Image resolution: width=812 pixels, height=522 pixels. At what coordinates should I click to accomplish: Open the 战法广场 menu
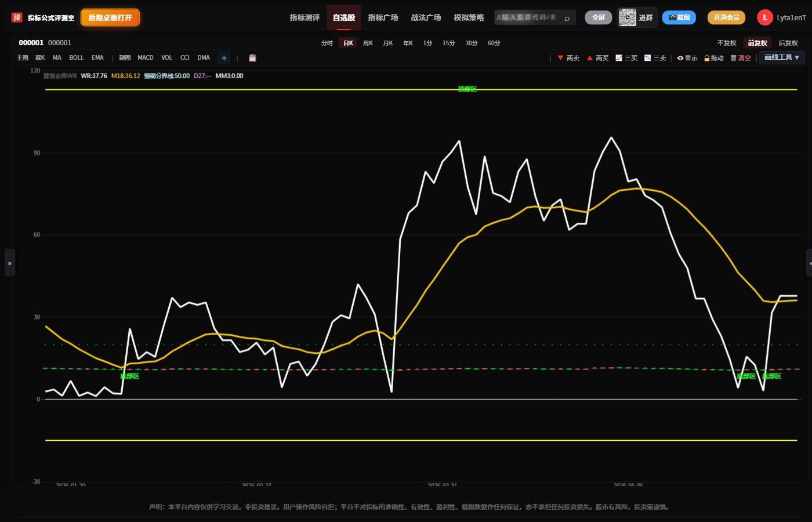[426, 17]
